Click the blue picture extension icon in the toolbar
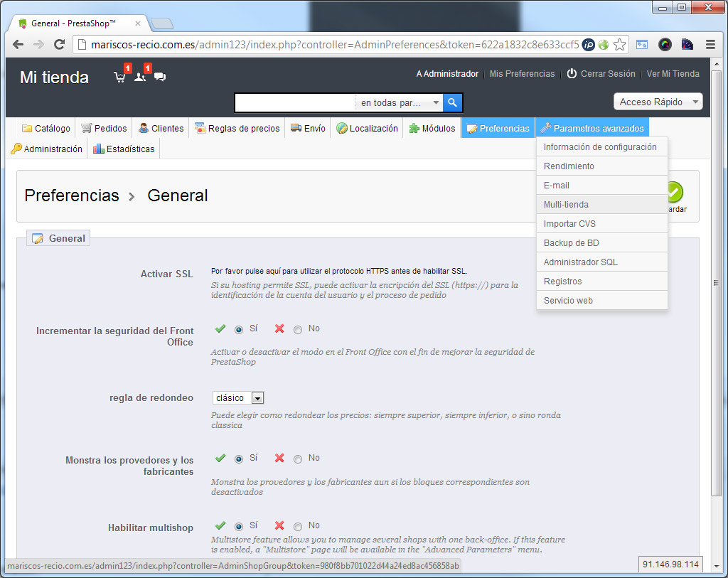 point(642,45)
